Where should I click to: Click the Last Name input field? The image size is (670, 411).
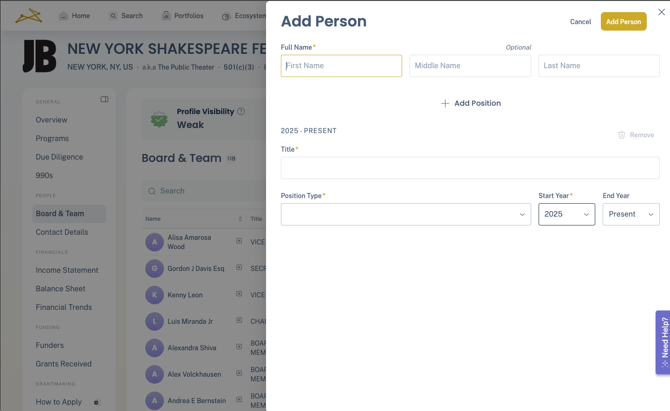(598, 66)
